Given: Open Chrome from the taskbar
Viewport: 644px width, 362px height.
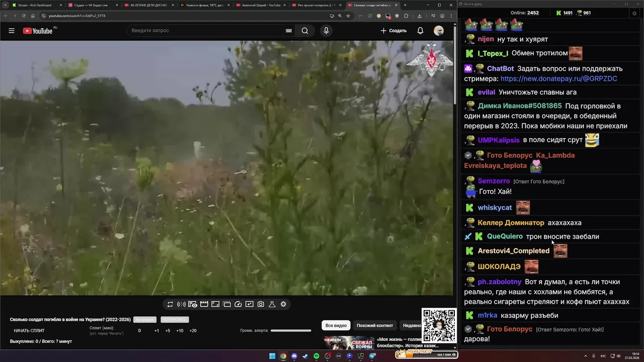Looking at the screenshot, I should pos(283,356).
